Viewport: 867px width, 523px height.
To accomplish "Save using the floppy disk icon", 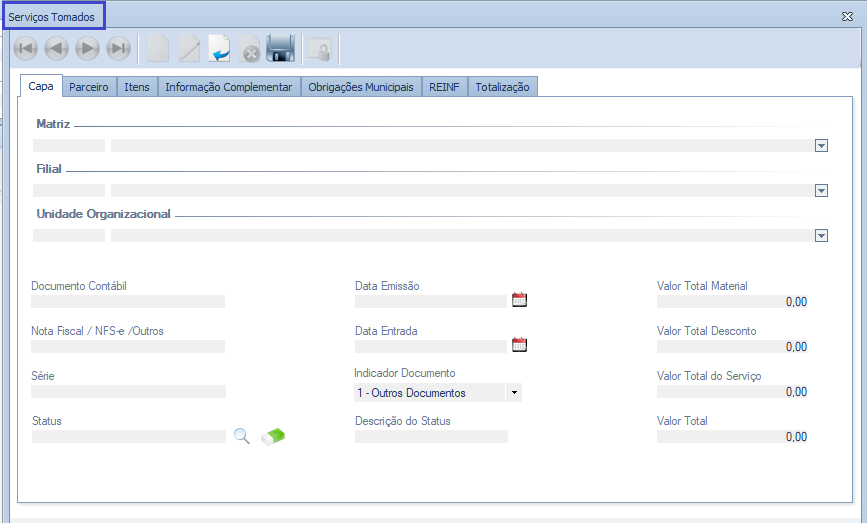I will click(280, 48).
